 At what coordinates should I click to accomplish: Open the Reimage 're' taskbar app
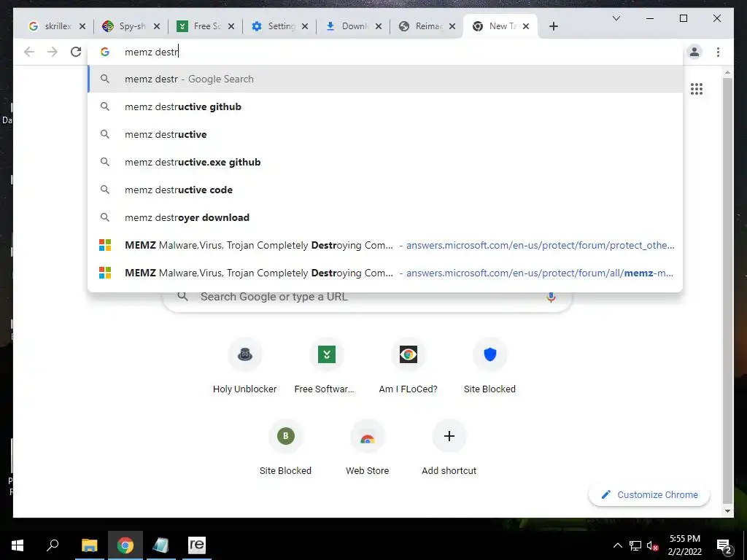(x=197, y=545)
